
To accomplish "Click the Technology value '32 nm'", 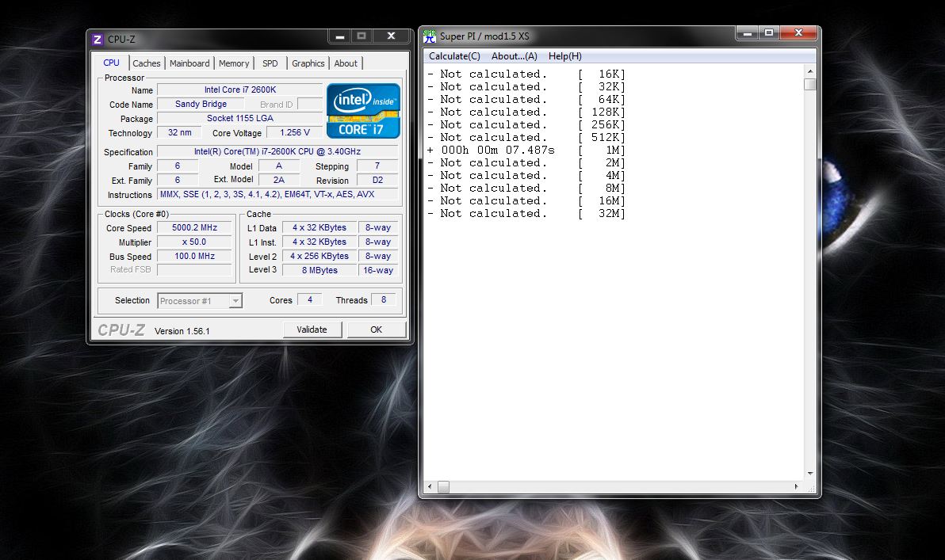I will (x=180, y=132).
